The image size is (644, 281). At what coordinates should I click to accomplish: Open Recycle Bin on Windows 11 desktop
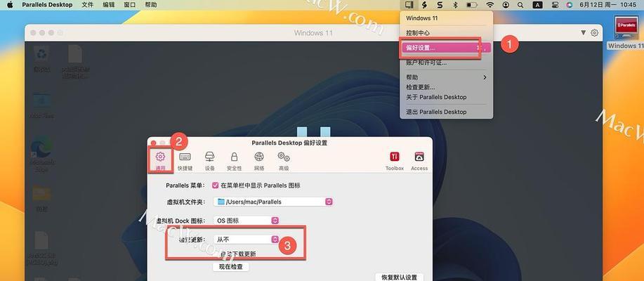[42, 59]
